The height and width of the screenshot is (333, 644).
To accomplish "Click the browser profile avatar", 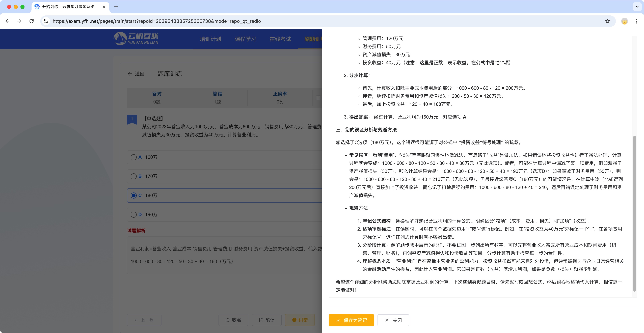I will (625, 21).
